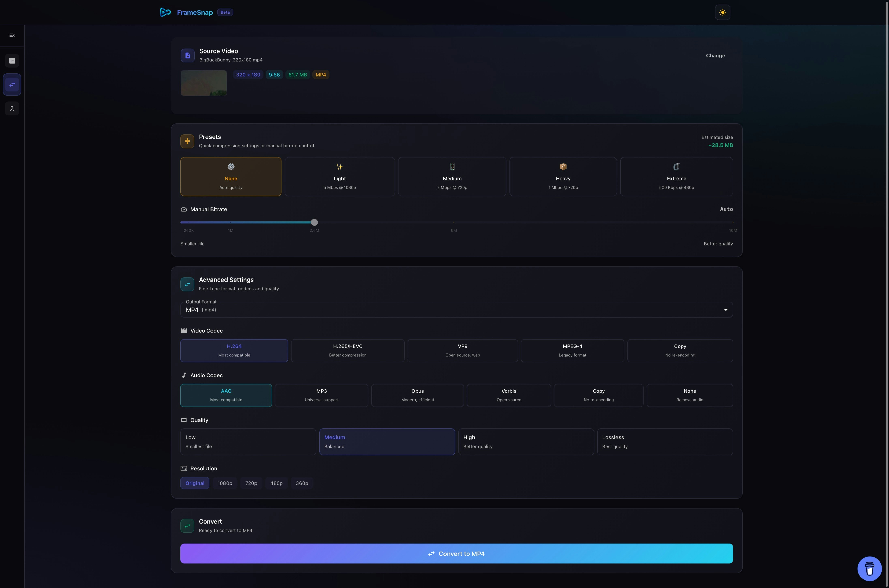Click the Change source video button
Viewport: 889px width, 588px height.
click(715, 56)
